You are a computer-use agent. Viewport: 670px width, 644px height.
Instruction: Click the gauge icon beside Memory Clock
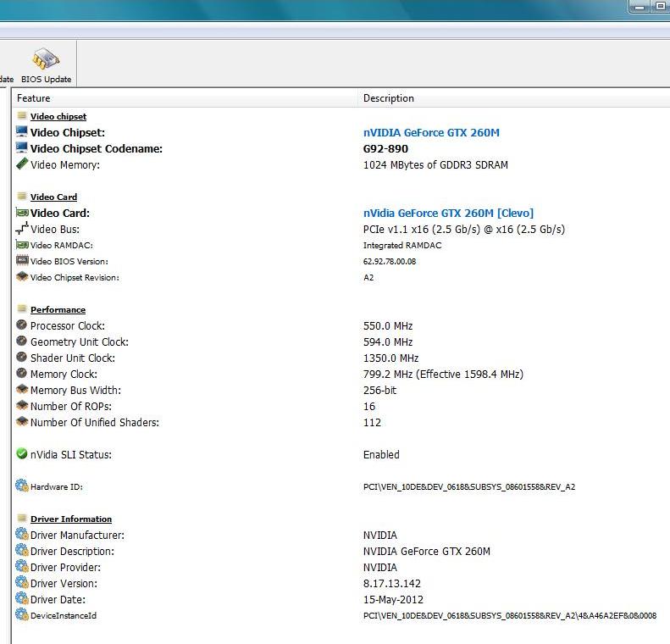click(x=21, y=373)
